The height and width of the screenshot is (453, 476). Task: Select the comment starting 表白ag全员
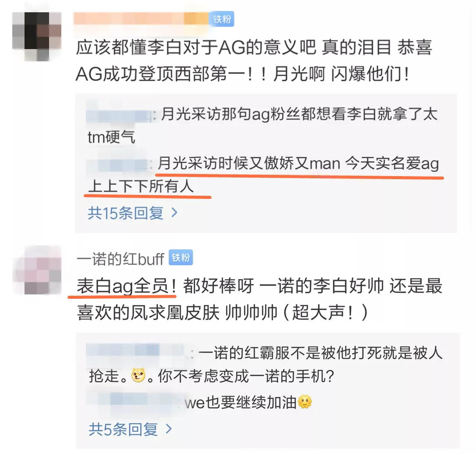coord(260,299)
